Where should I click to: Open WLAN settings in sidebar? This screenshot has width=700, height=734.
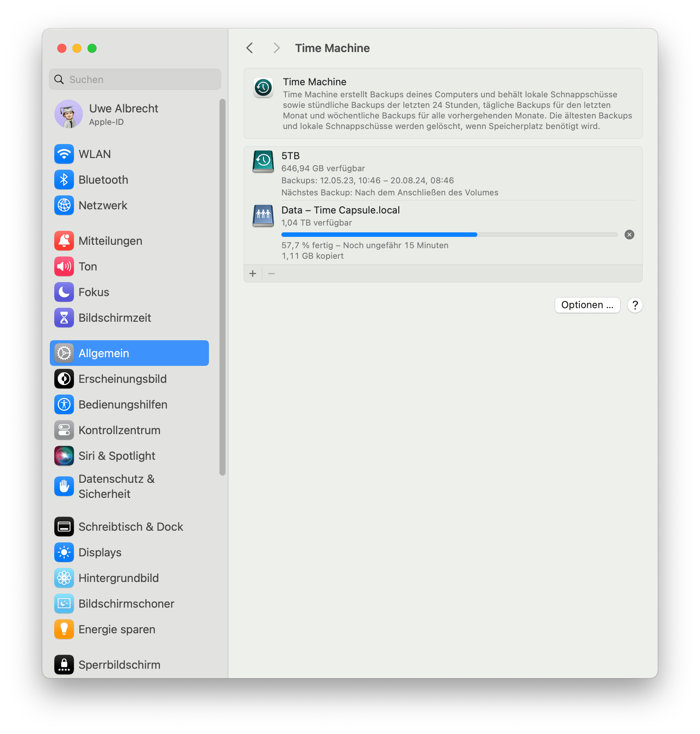[94, 154]
